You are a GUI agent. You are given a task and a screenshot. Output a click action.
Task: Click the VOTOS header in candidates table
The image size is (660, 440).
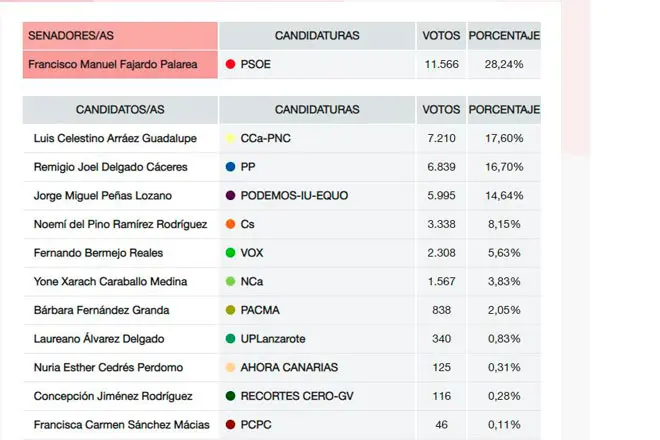coord(441,110)
